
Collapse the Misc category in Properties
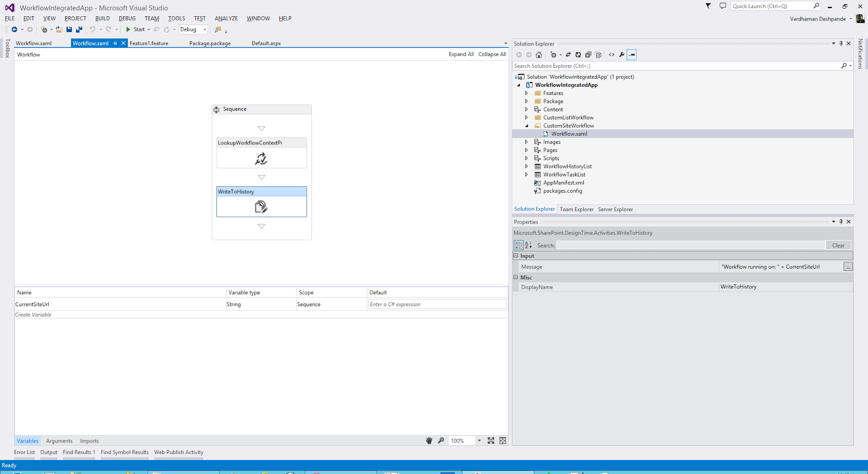pos(516,277)
